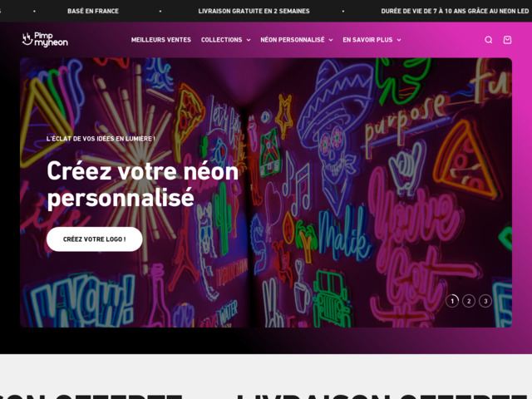
Task: Click the Durée de vie announcement text
Action: 455,11
